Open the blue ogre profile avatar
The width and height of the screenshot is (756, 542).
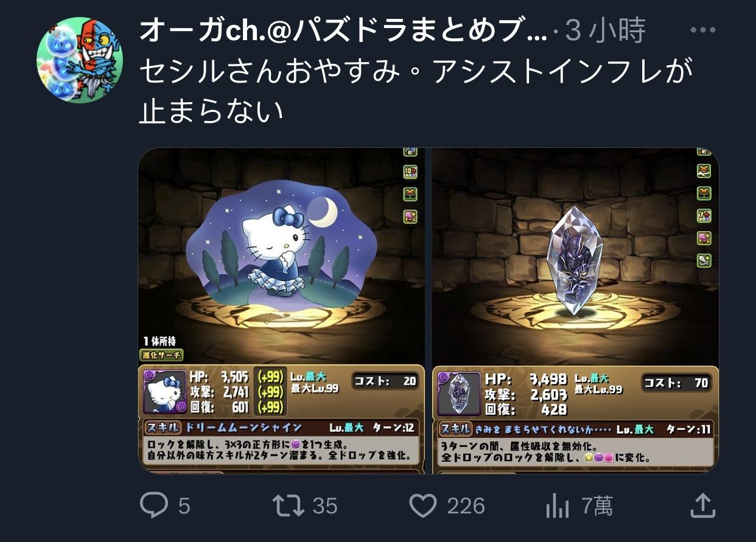80,60
